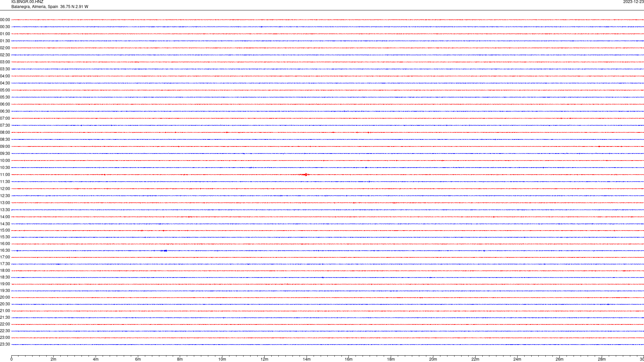Viewport: 644px width, 362px height.
Task: Select the 07:00 time row label
Action: point(5,118)
